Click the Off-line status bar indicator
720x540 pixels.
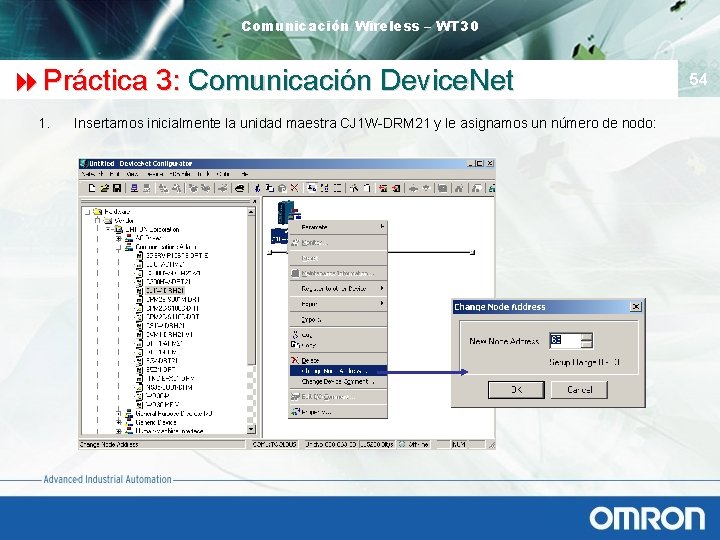(x=414, y=444)
